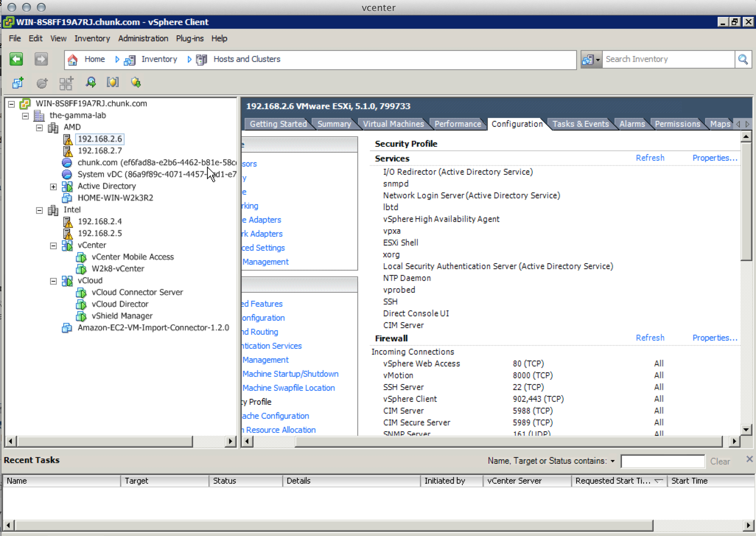This screenshot has width=756, height=536.
Task: Click the Amazon-EC2-VM-Import-Connector VM icon
Action: [67, 328]
